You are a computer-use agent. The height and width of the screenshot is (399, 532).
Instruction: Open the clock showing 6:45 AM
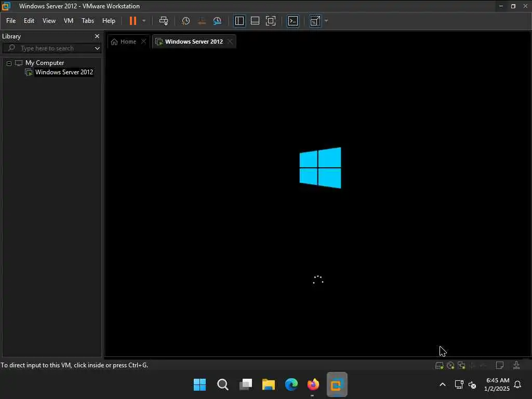[497, 385]
